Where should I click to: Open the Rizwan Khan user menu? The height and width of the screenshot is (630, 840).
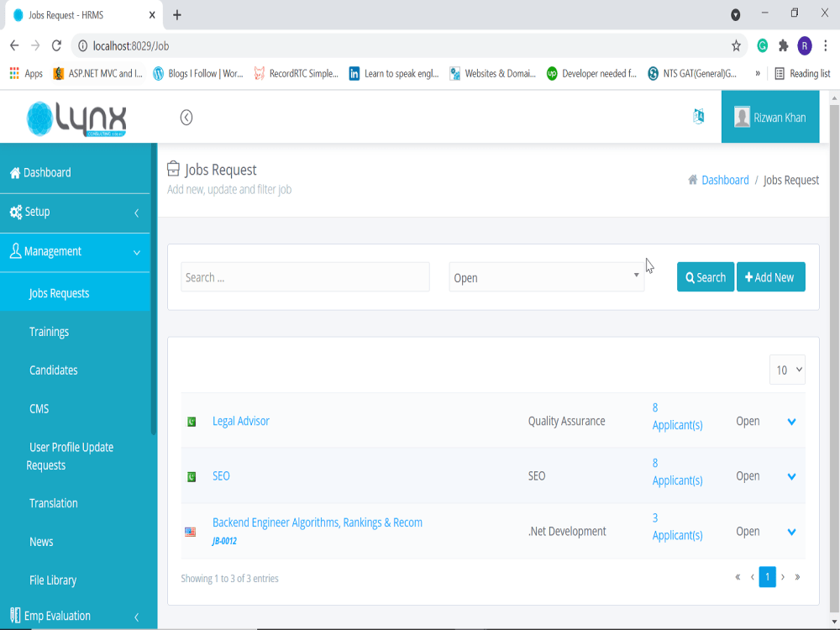769,117
